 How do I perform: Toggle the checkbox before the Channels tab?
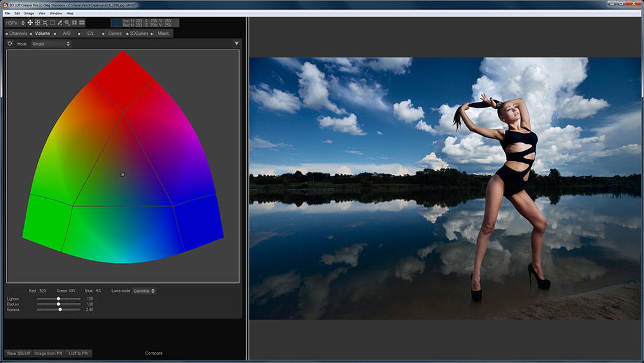click(x=6, y=34)
